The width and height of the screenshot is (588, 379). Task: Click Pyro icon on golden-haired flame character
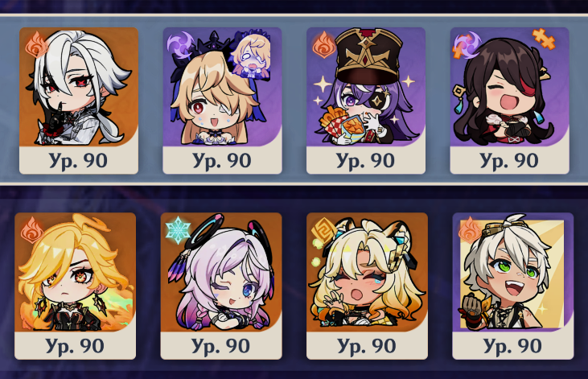(32, 229)
